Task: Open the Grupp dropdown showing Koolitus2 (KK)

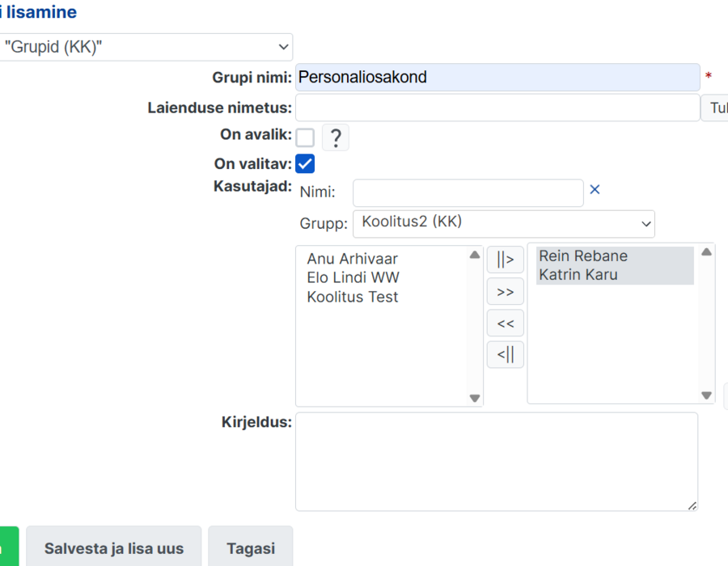Action: click(x=504, y=224)
